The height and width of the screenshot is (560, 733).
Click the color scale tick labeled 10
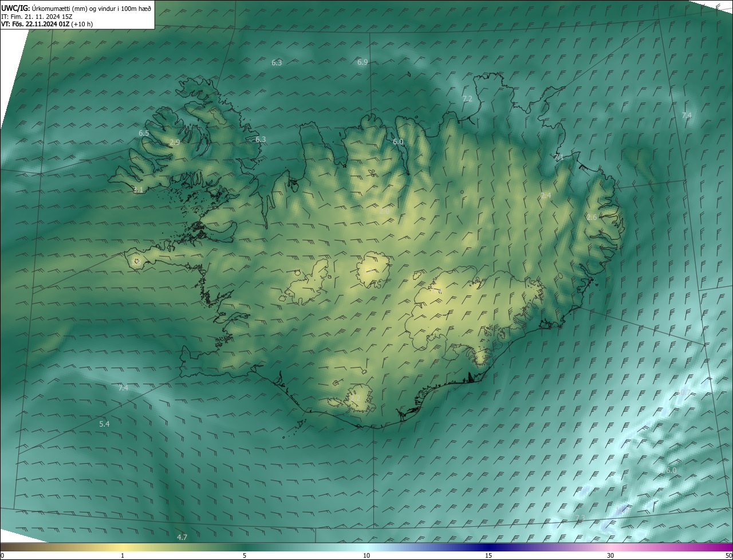tap(366, 555)
